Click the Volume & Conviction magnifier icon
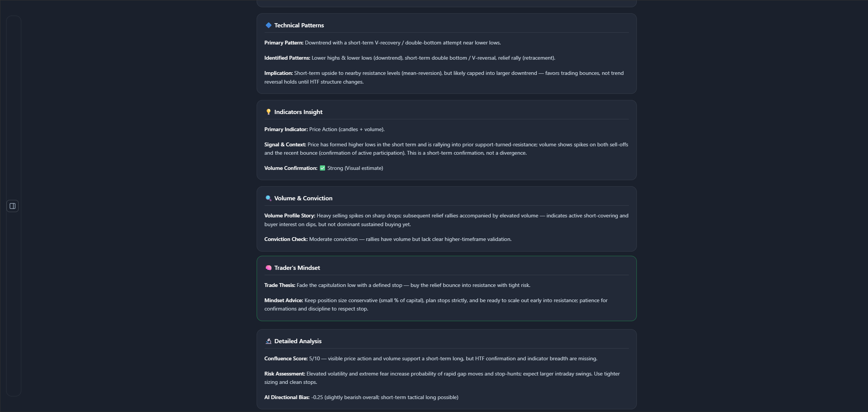Screen dimensions: 868x412 (x=268, y=198)
